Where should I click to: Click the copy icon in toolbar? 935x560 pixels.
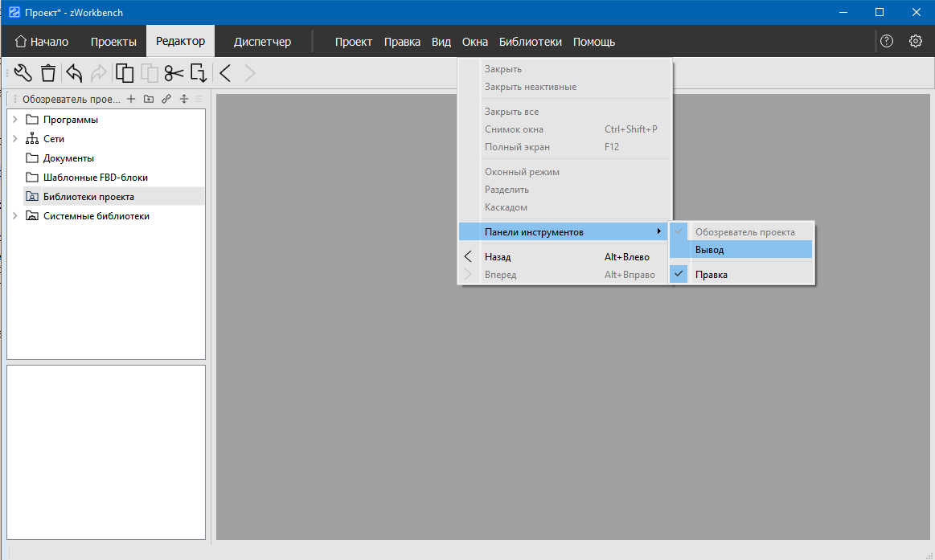coord(125,73)
